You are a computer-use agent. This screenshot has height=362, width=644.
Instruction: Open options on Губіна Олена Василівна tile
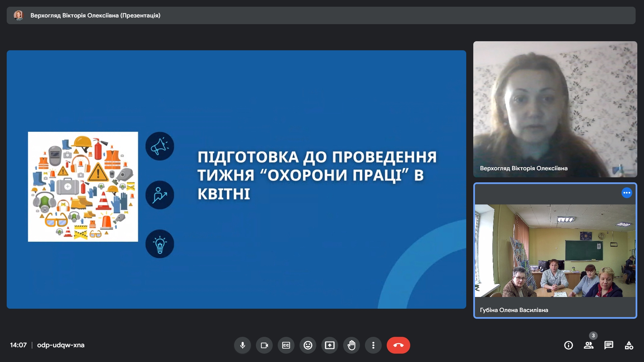click(627, 193)
